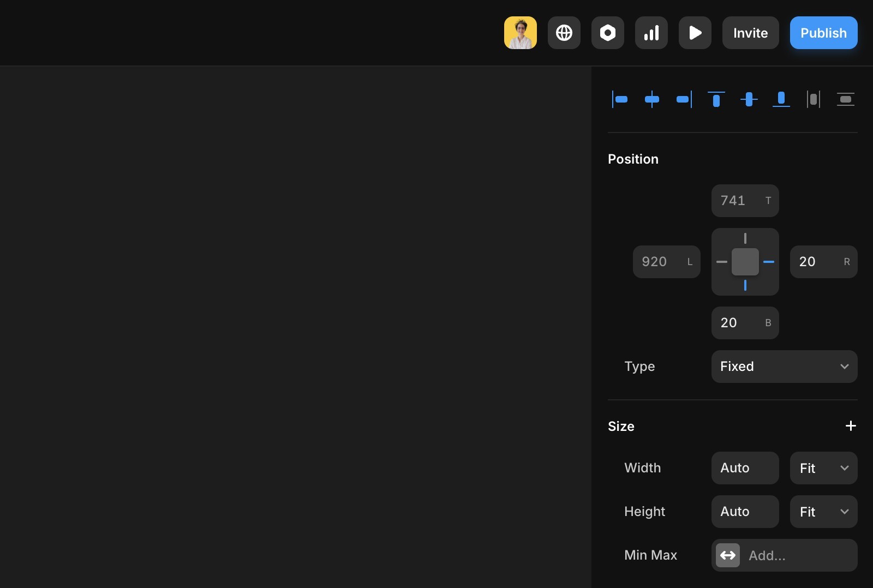Edit the Bottom position field showing 20
The height and width of the screenshot is (588, 873).
click(x=745, y=323)
